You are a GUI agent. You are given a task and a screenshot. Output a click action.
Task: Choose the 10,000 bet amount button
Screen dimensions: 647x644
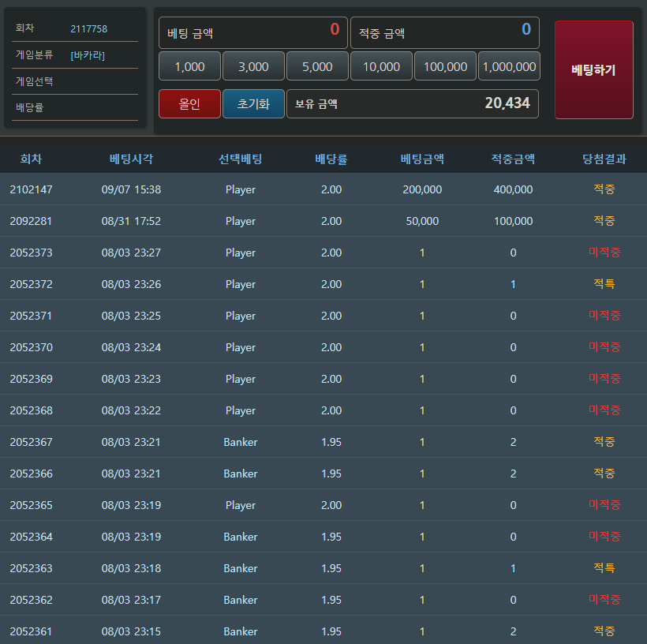click(x=381, y=66)
